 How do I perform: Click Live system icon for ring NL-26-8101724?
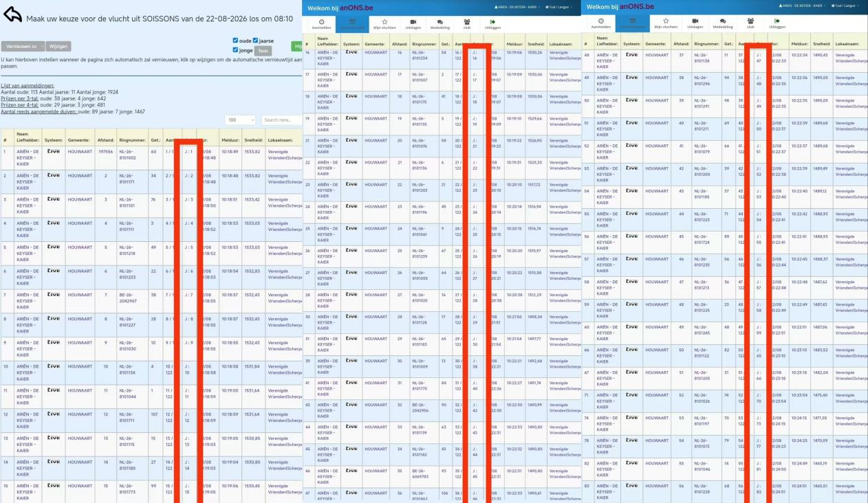point(631,236)
